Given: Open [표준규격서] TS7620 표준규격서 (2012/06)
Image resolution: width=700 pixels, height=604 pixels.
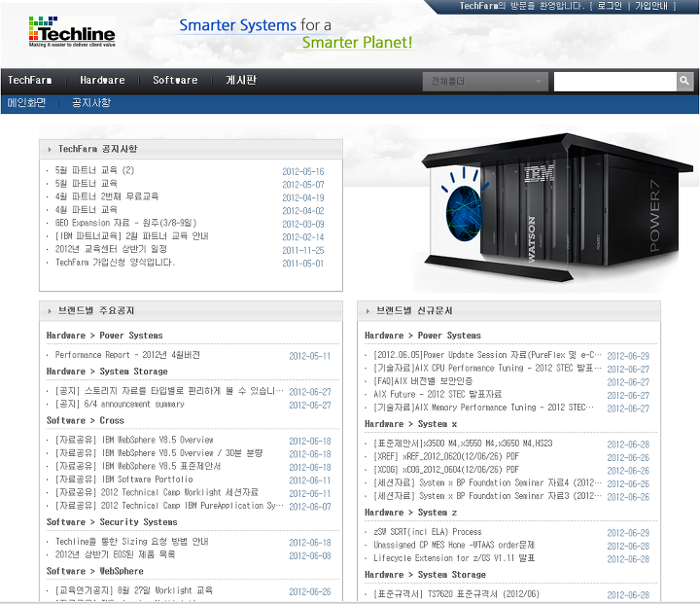Looking at the screenshot, I should [x=456, y=594].
